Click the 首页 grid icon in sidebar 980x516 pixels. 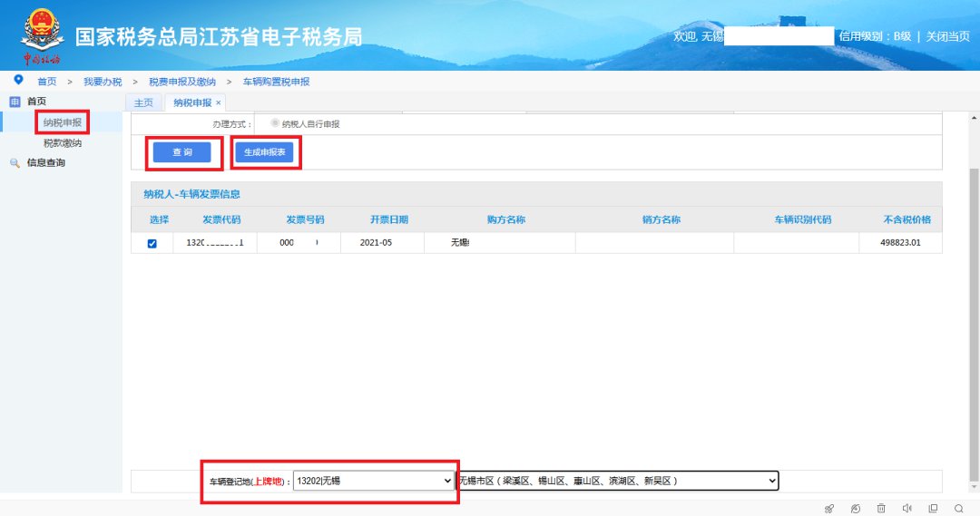click(15, 102)
